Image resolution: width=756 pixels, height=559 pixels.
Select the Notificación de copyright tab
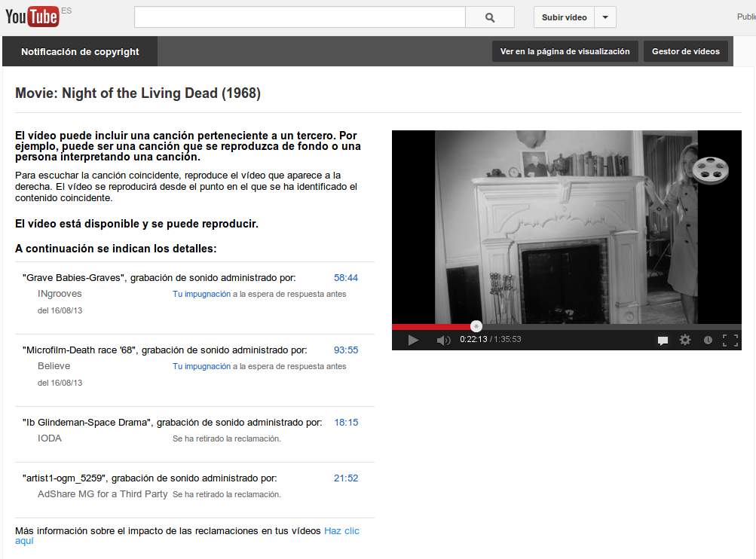(x=80, y=52)
